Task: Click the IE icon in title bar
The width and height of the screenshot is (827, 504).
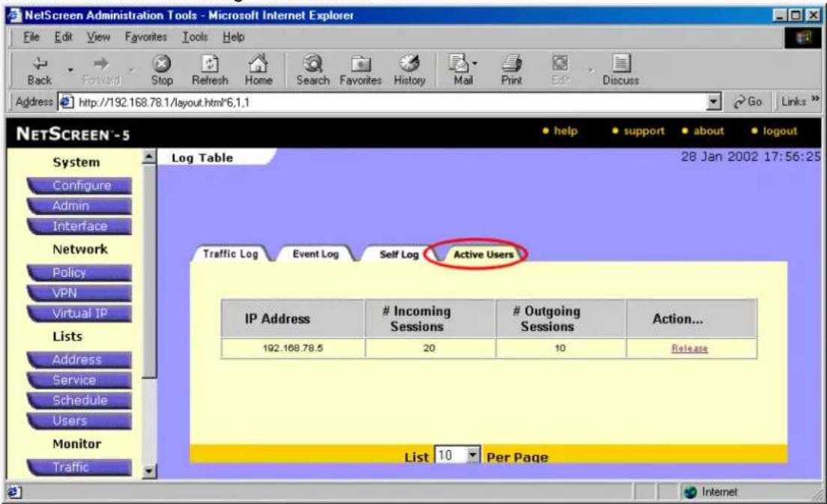Action: (x=15, y=15)
